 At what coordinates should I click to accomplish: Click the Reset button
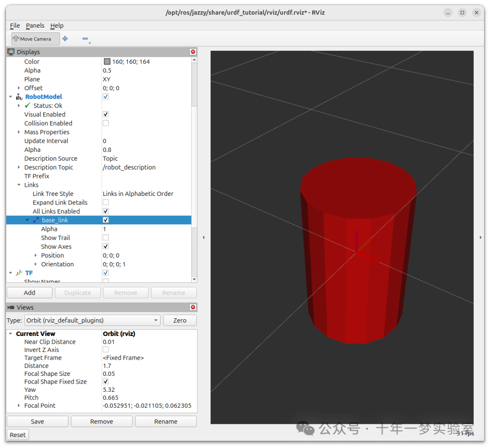click(x=18, y=435)
